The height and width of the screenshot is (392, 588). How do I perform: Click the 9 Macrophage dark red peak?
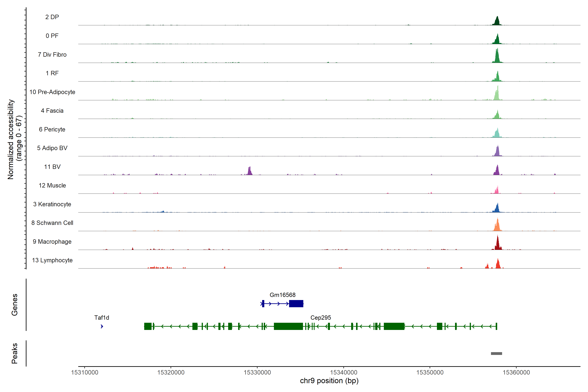[x=498, y=244]
